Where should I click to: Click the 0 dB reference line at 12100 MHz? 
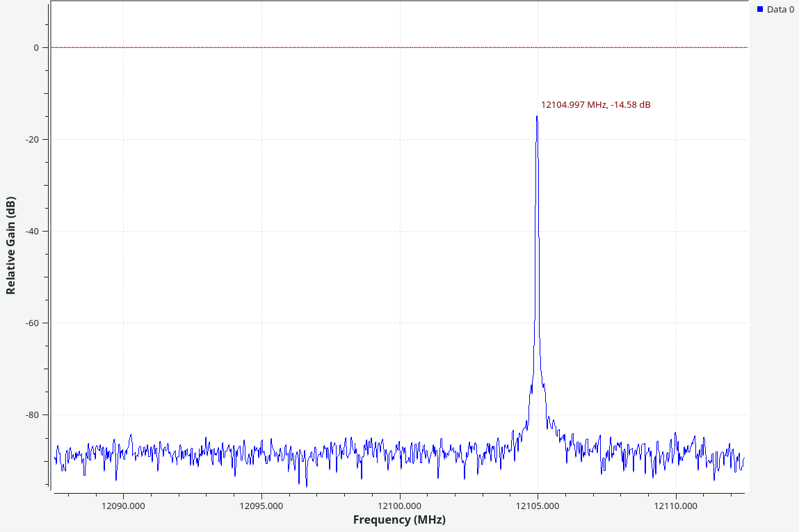click(x=399, y=48)
